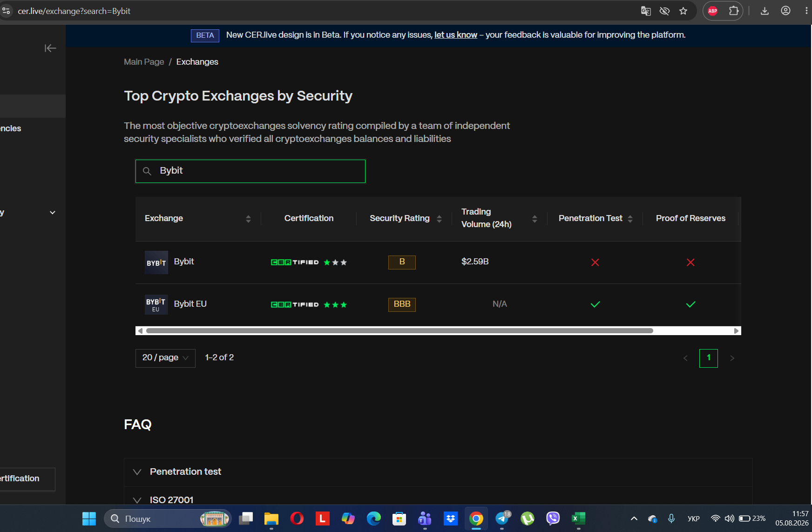Screen dimensions: 812x532
Task: Open the AdBlock Plus extension icon
Action: coord(713,11)
